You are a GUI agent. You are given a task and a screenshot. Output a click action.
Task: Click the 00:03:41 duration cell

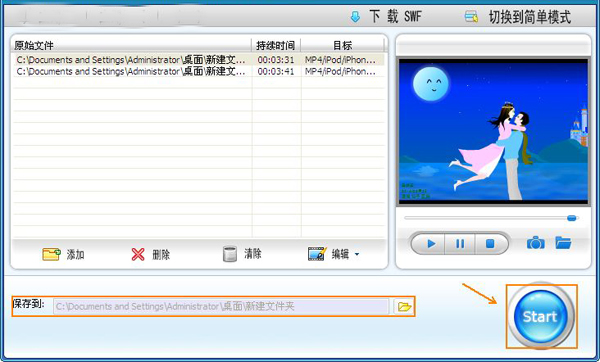coord(276,71)
